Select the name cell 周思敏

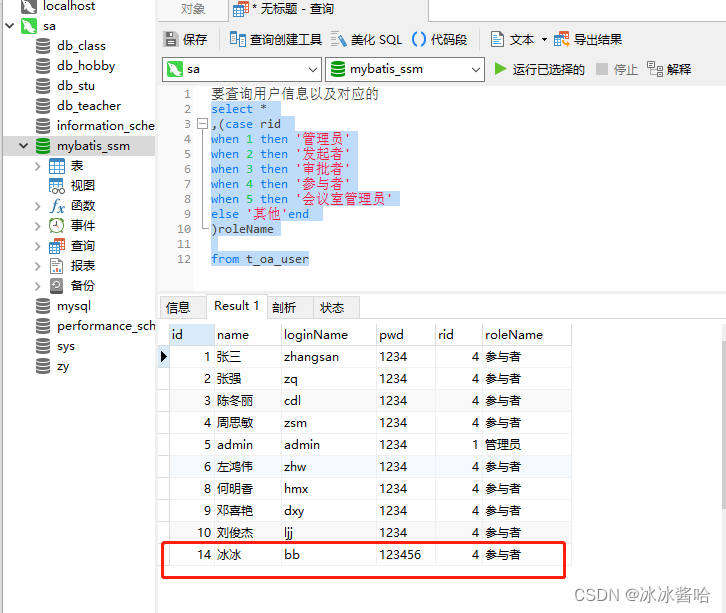click(x=248, y=423)
